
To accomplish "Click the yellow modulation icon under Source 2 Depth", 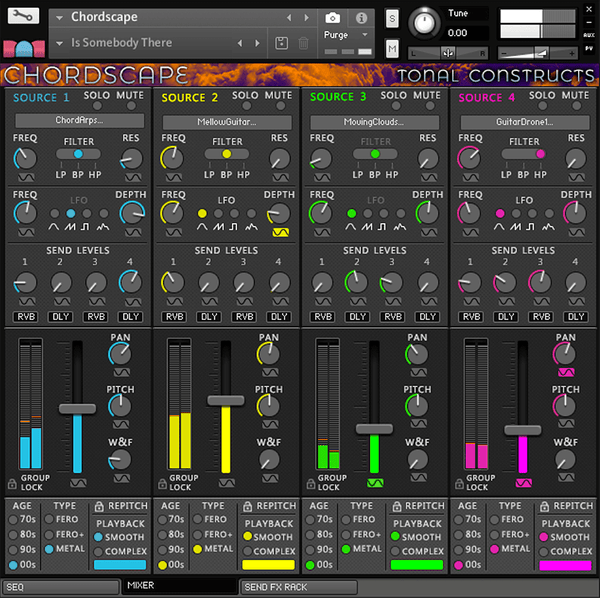I will (x=280, y=232).
